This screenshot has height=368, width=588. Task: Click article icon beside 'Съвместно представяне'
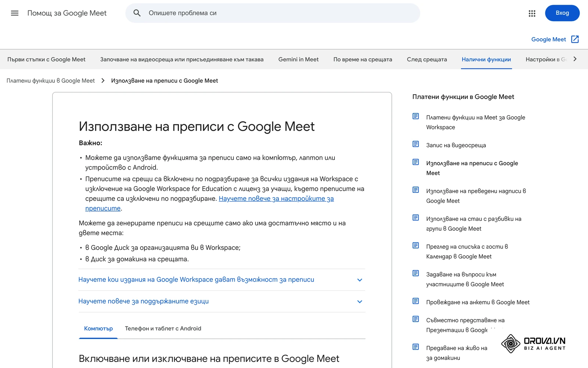(x=416, y=319)
